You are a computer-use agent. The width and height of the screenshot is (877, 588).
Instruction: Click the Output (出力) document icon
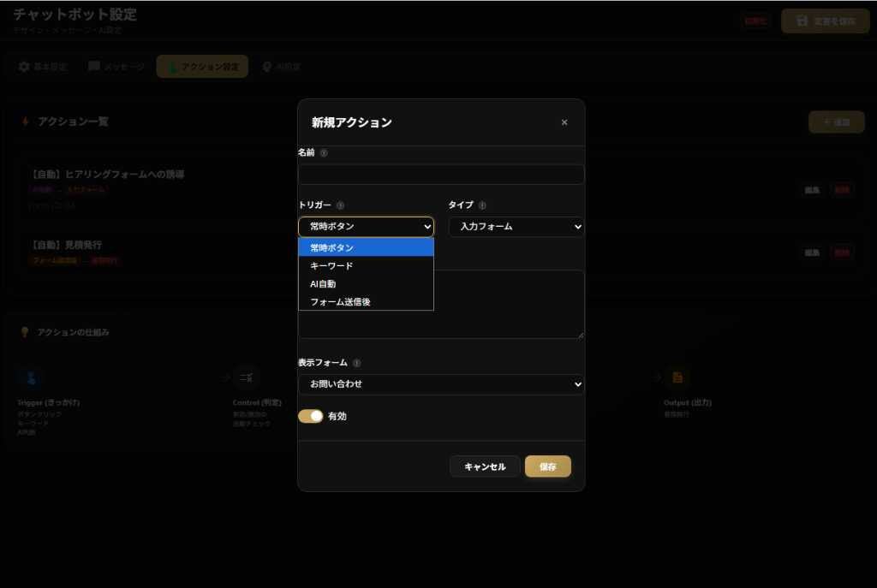(x=677, y=377)
